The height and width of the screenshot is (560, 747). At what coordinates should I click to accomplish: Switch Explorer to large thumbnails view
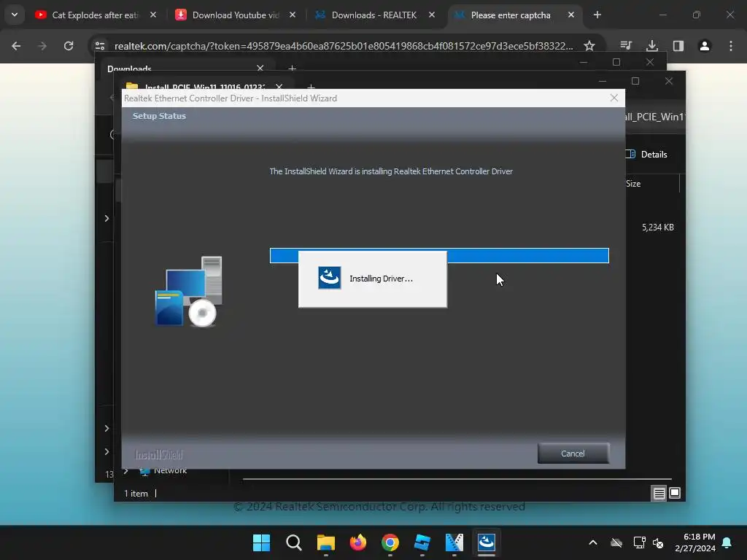pyautogui.click(x=675, y=493)
